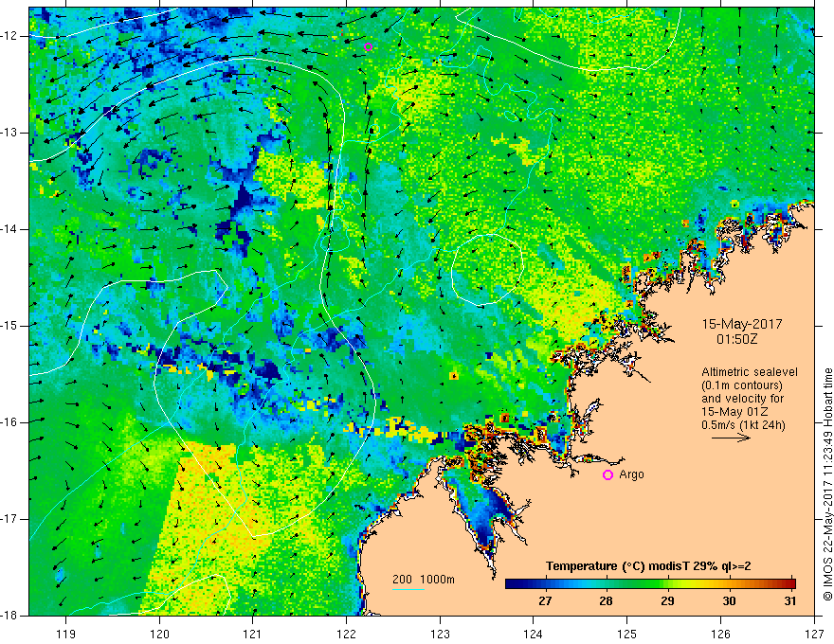Click the colorbar label '31'

click(790, 601)
